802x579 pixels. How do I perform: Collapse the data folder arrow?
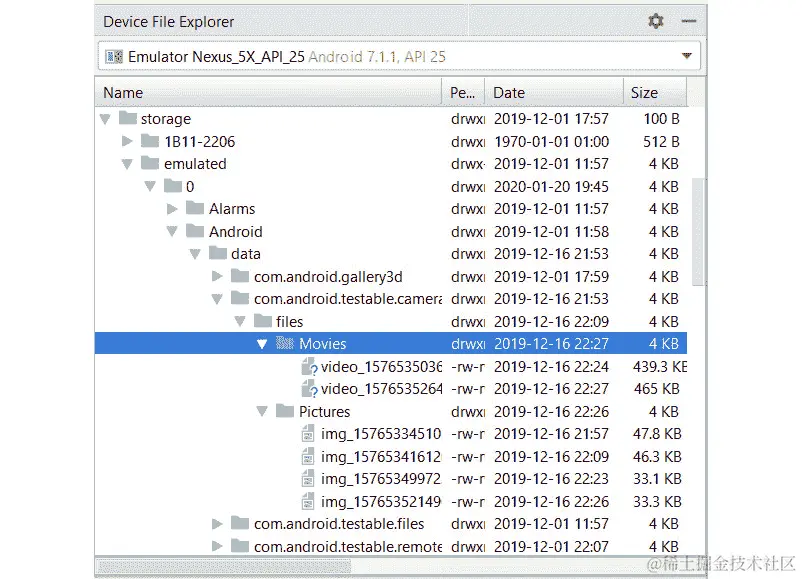pyautogui.click(x=195, y=254)
